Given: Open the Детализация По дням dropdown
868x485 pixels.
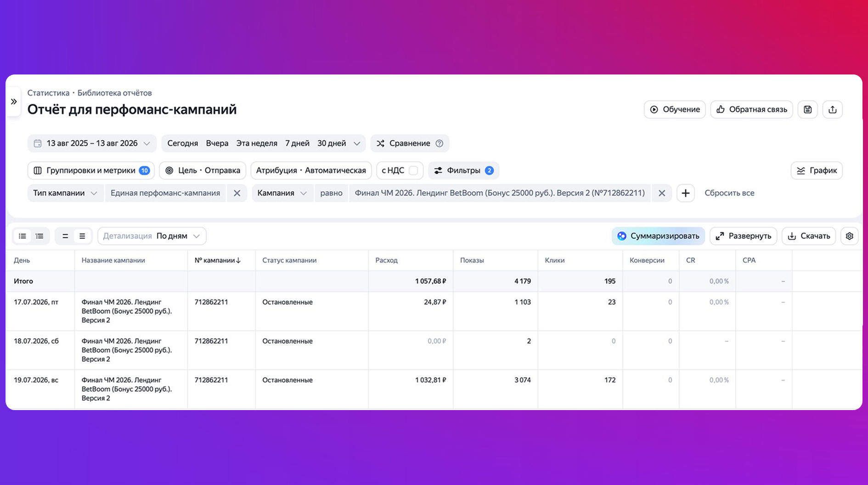Looking at the screenshot, I should [152, 236].
